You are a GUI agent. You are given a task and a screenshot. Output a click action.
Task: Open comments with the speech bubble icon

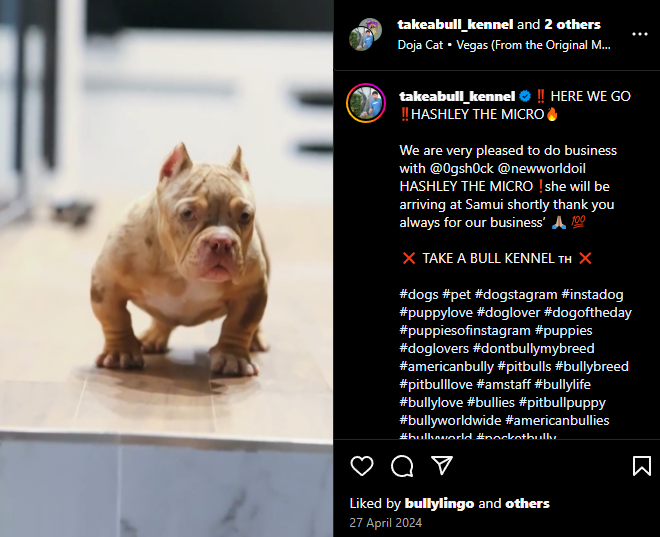402,466
